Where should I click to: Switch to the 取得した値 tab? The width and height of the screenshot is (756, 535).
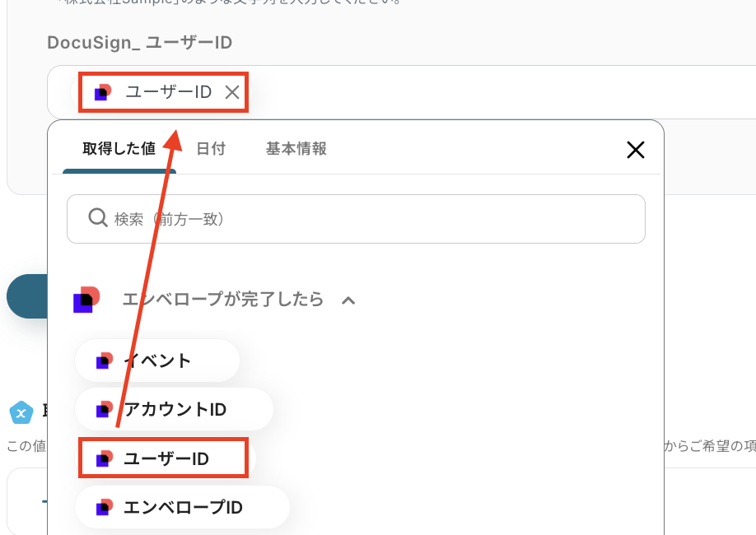119,148
